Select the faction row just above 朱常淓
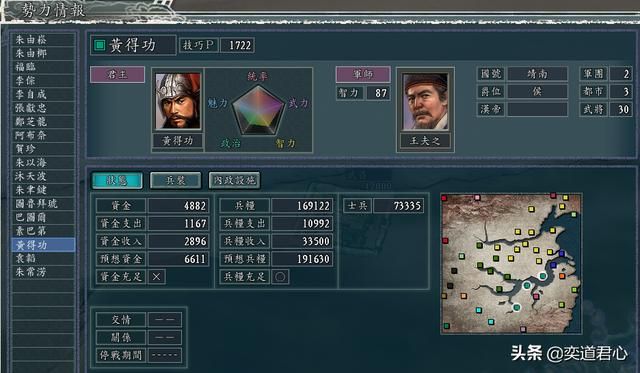The image size is (640, 373). pyautogui.click(x=43, y=258)
